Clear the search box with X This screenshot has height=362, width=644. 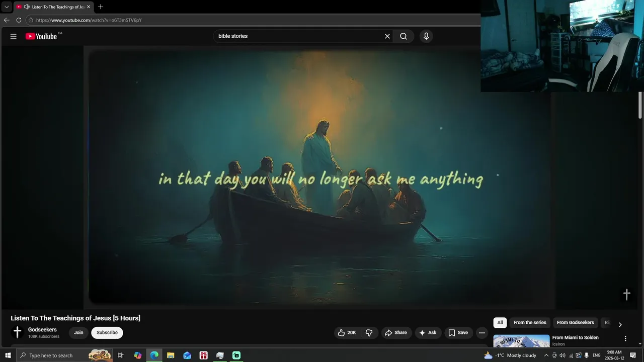pyautogui.click(x=387, y=36)
